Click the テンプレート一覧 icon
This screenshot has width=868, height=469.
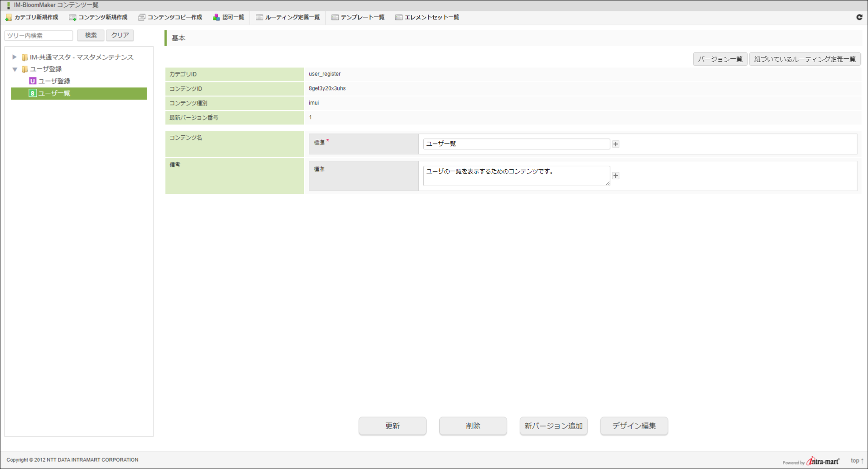pyautogui.click(x=335, y=18)
